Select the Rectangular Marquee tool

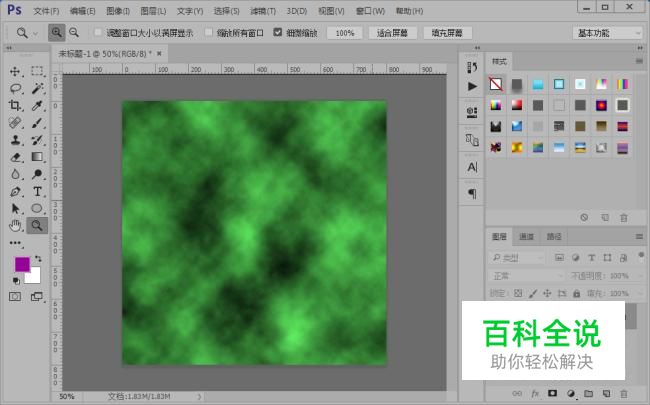point(37,71)
